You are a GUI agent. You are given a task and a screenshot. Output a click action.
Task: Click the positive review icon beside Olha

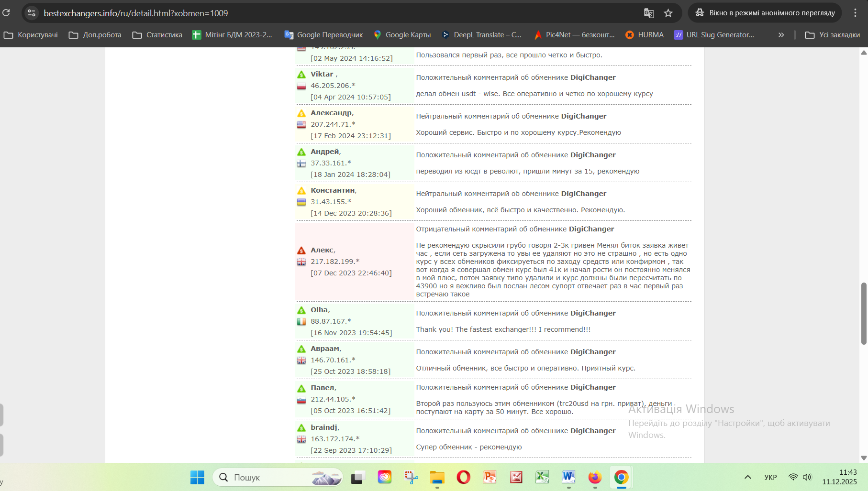pos(301,310)
